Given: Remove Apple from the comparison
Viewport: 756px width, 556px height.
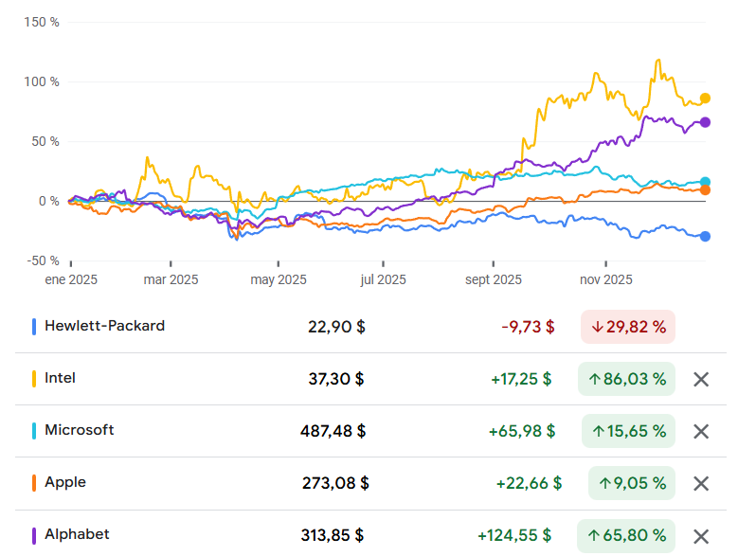Looking at the screenshot, I should (701, 483).
